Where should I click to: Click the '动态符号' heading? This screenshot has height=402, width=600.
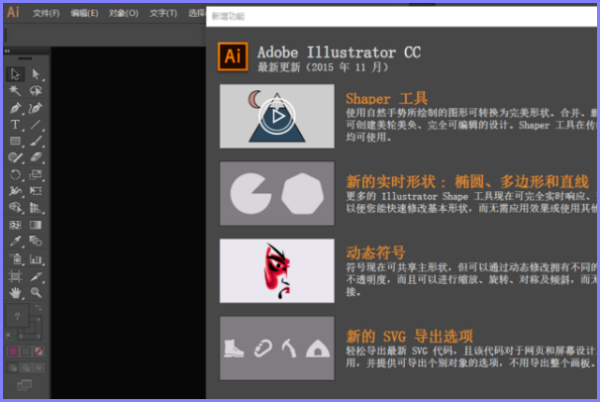(x=375, y=253)
